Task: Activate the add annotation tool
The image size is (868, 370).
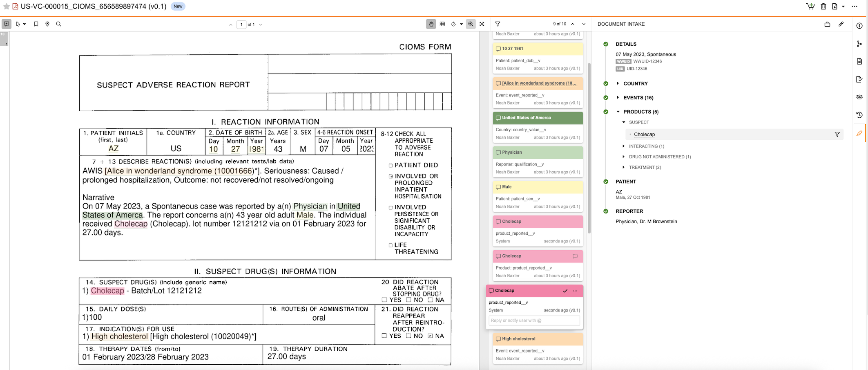Action: 7,24
